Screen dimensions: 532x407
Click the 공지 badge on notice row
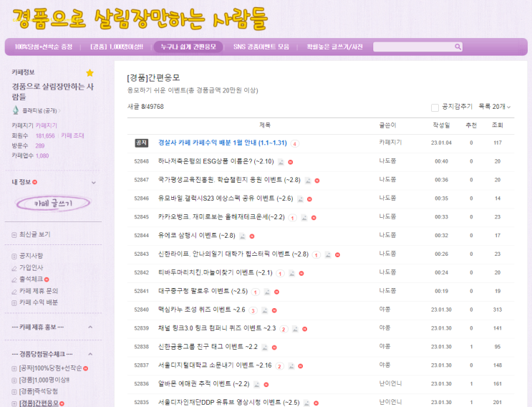[x=141, y=143]
